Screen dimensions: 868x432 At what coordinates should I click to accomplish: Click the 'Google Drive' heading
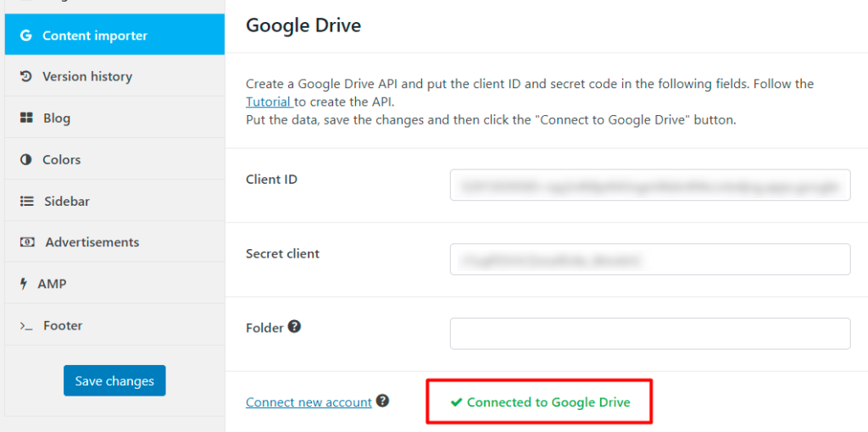[303, 25]
